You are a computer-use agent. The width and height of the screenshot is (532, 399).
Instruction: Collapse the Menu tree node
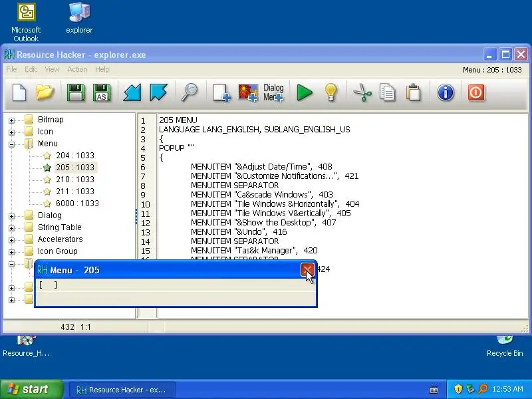coord(11,144)
